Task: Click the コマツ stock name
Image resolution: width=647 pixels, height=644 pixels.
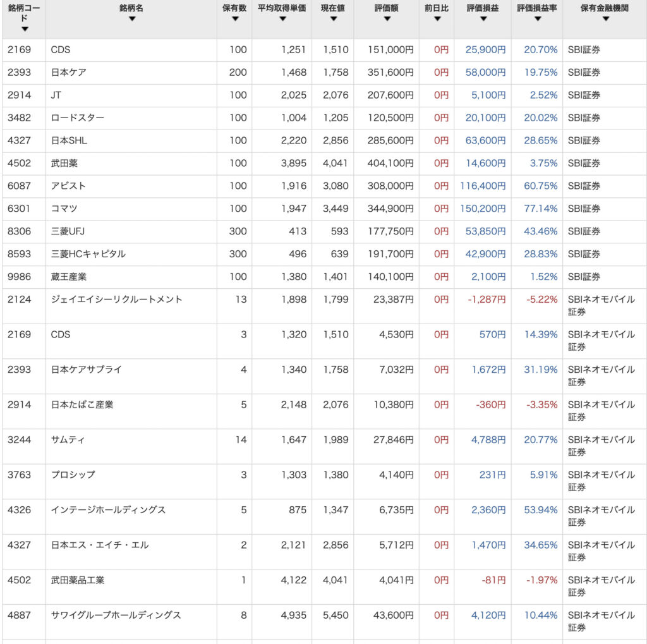Action: [x=64, y=209]
